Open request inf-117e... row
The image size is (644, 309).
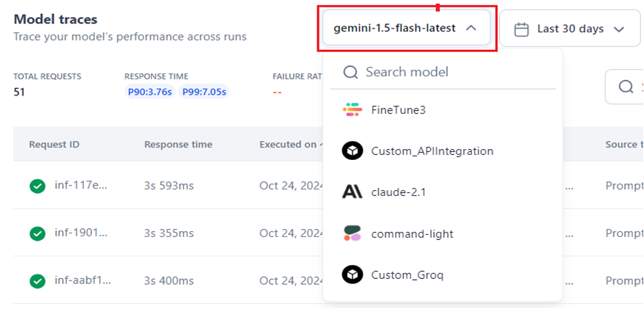[x=81, y=186]
